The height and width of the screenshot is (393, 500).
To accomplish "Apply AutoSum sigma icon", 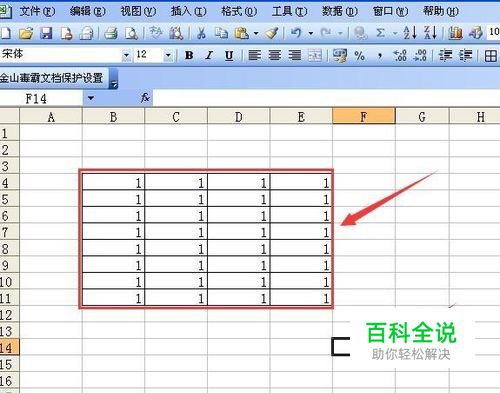I will [x=380, y=33].
